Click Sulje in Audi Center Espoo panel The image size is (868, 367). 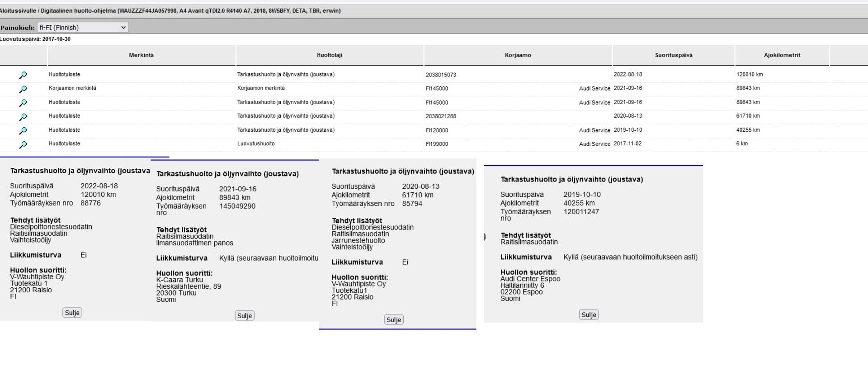(589, 315)
